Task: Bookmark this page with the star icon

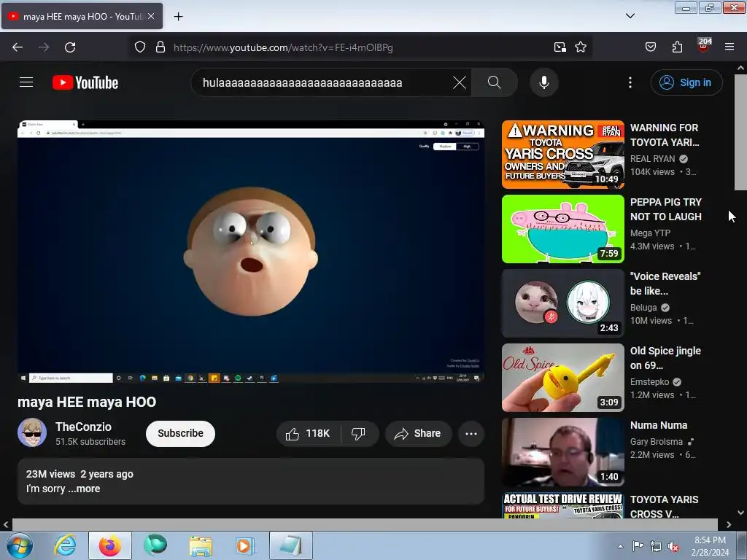Action: tap(580, 47)
